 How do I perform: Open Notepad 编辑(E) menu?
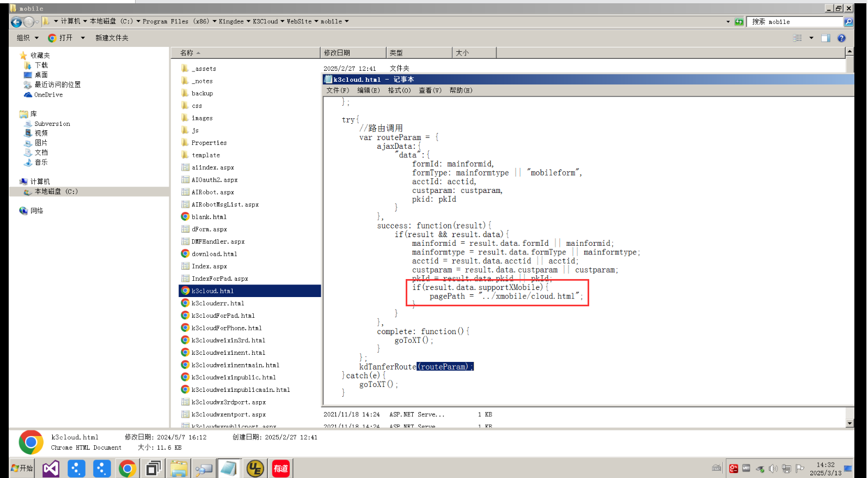(x=369, y=90)
